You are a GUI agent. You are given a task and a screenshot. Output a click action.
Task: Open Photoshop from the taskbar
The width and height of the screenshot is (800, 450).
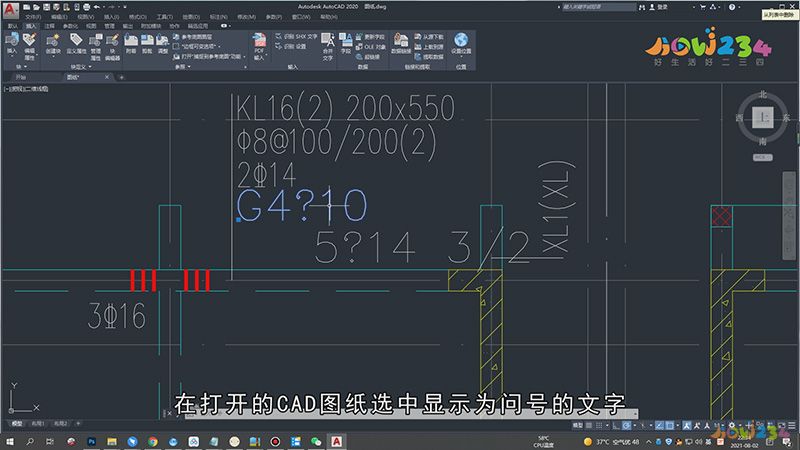91,441
